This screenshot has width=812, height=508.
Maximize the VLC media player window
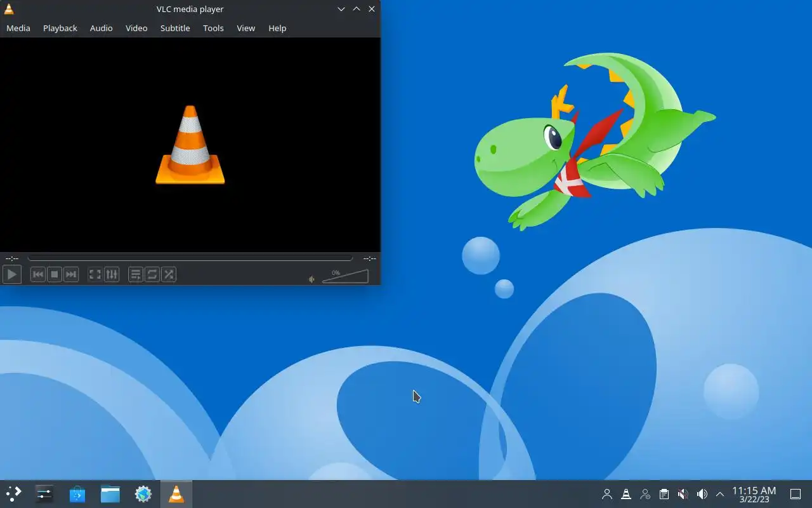pyautogui.click(x=357, y=9)
